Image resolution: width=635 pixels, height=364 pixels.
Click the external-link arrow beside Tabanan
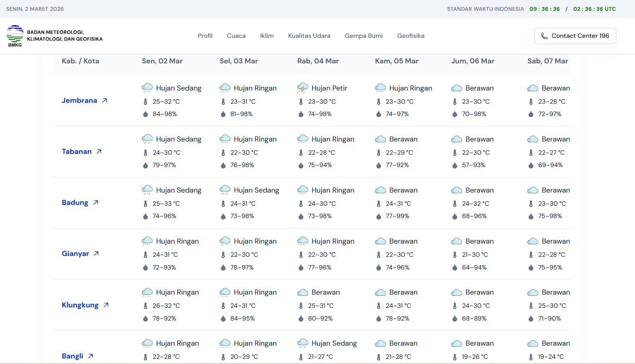99,152
